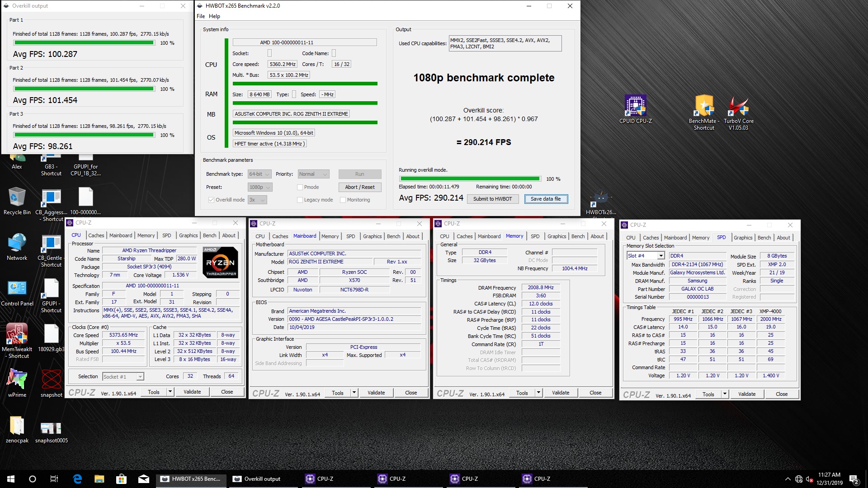Open the HWBOTx26 desktop shortcut
868x488 pixels.
coord(601,202)
